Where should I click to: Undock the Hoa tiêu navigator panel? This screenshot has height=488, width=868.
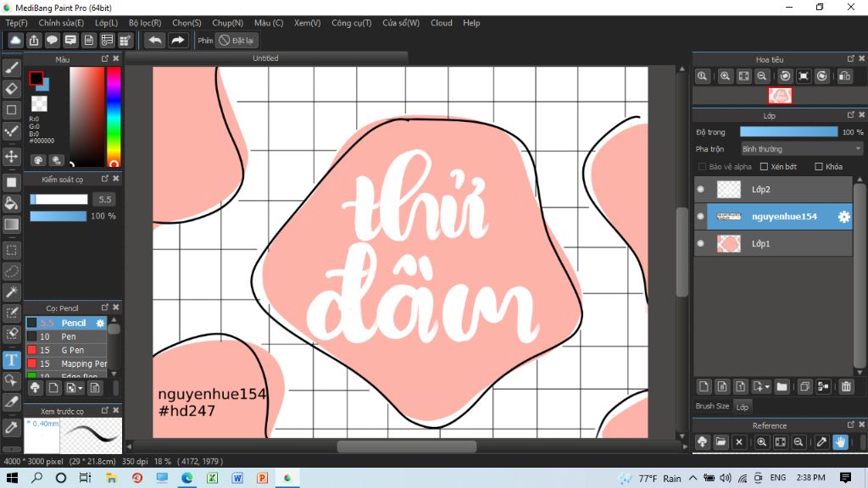click(x=851, y=58)
